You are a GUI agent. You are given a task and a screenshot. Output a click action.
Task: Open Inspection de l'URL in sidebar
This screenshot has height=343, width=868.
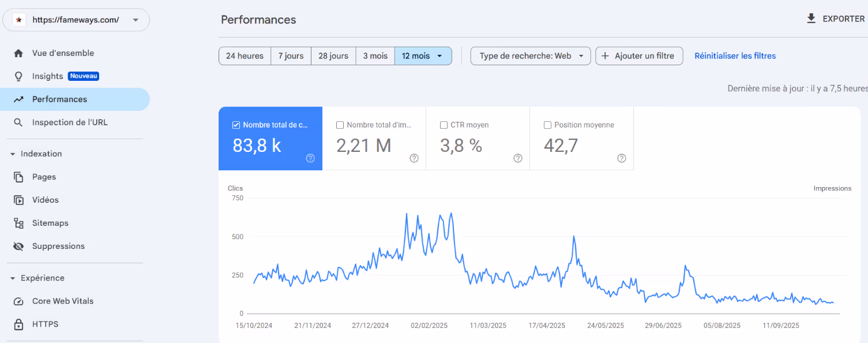pyautogui.click(x=75, y=122)
